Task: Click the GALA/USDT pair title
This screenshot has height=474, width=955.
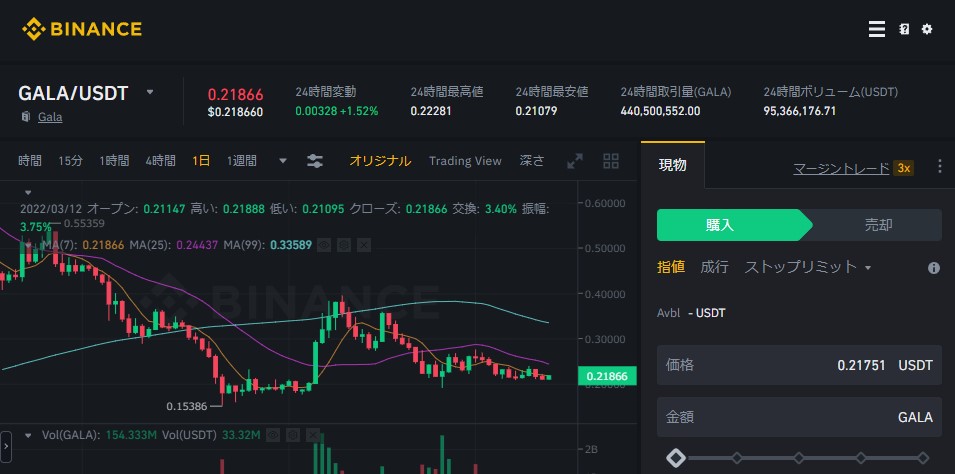Action: tap(73, 93)
